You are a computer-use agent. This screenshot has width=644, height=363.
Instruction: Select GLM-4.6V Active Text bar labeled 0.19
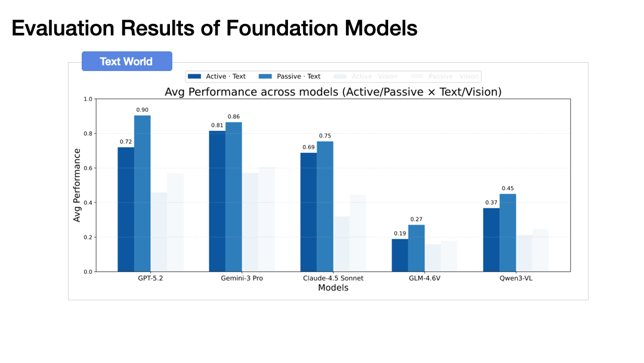[x=400, y=255]
